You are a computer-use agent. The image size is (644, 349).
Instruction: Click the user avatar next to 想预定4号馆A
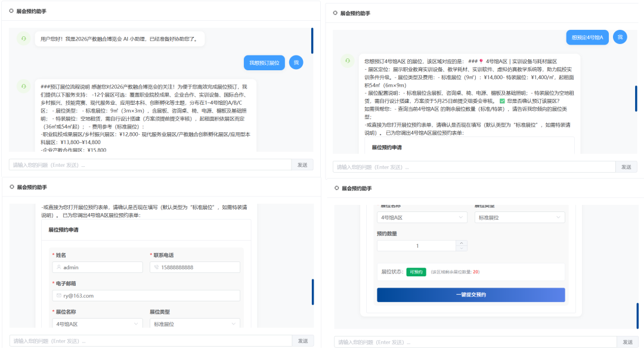click(620, 37)
